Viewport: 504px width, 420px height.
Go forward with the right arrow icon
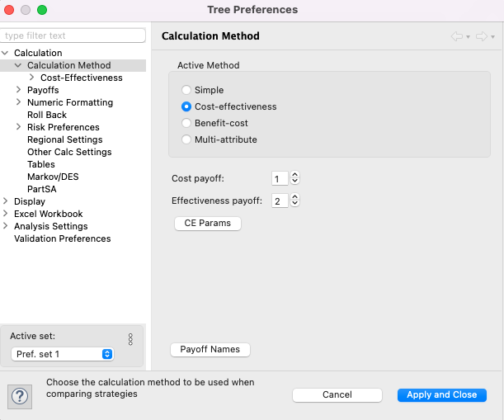(x=482, y=36)
